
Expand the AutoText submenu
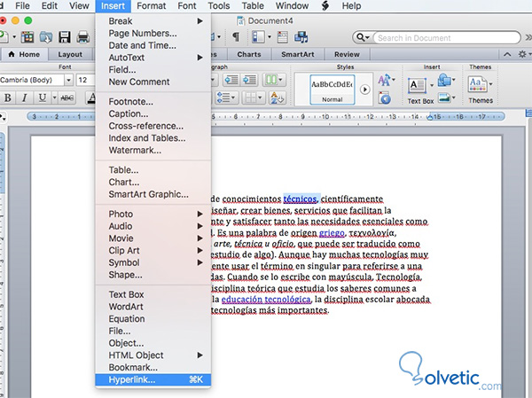[x=153, y=58]
